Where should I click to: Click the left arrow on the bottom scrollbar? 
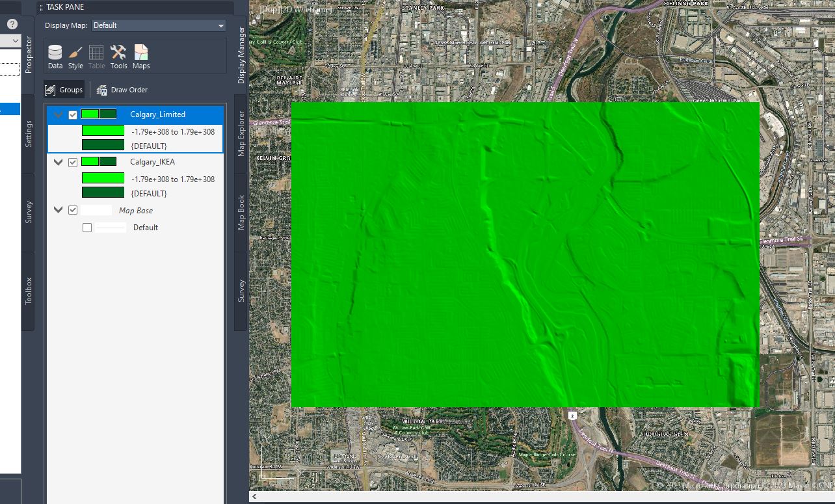point(254,496)
